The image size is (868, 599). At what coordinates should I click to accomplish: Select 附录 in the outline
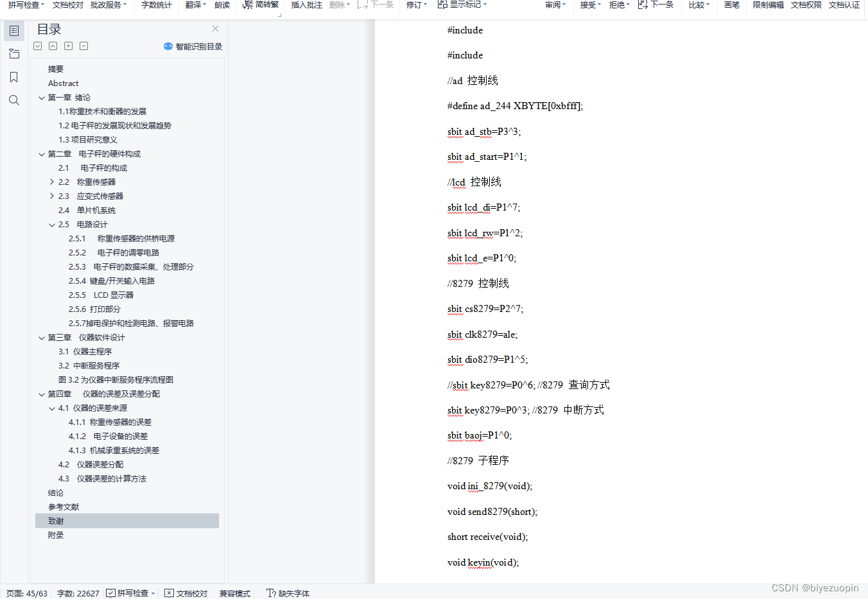[56, 535]
